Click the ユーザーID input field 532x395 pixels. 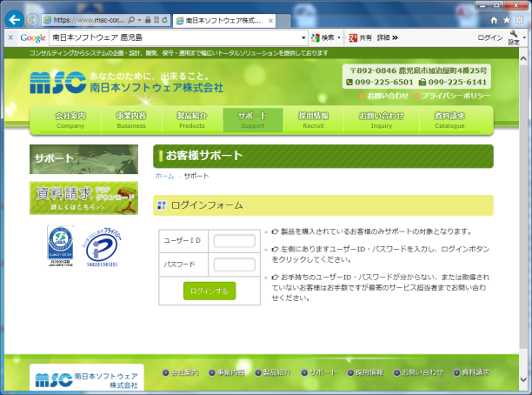(233, 242)
